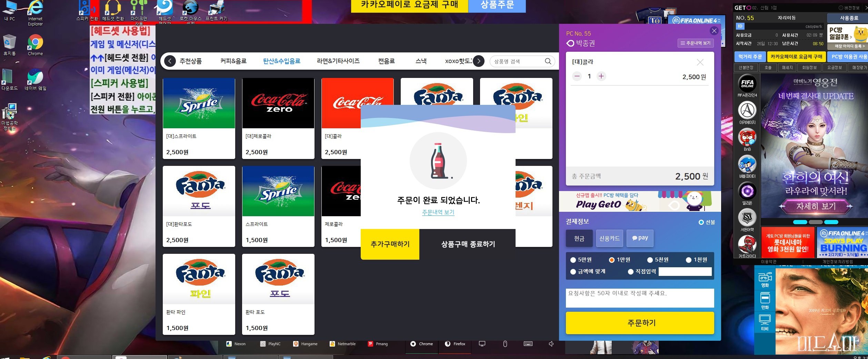Remove [대]콜라 from the order cart

700,62
